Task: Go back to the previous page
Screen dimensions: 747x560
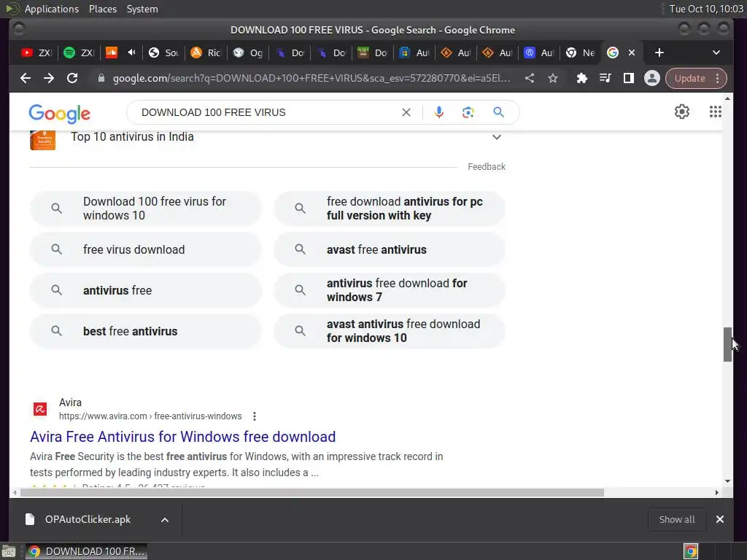Action: pyautogui.click(x=26, y=78)
